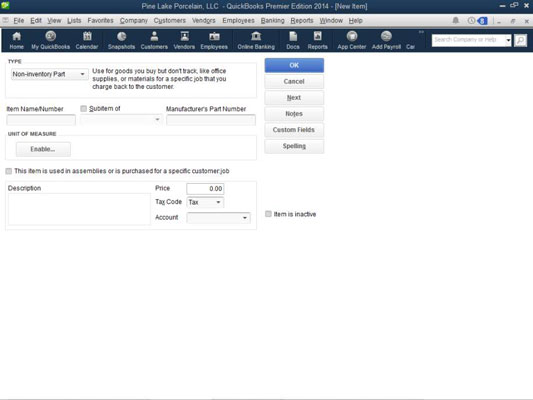Toggle Item is inactive checkbox
Screen dimensions: 533x400
(x=268, y=214)
